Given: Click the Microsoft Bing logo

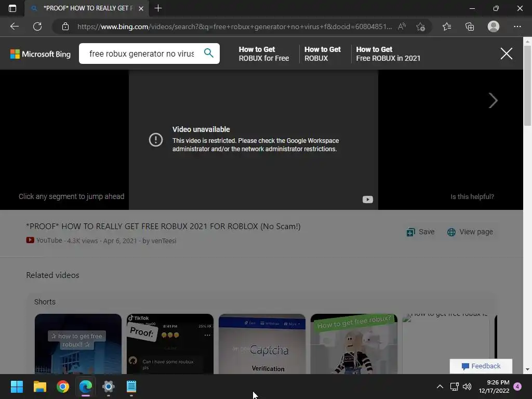Looking at the screenshot, I should point(41,54).
